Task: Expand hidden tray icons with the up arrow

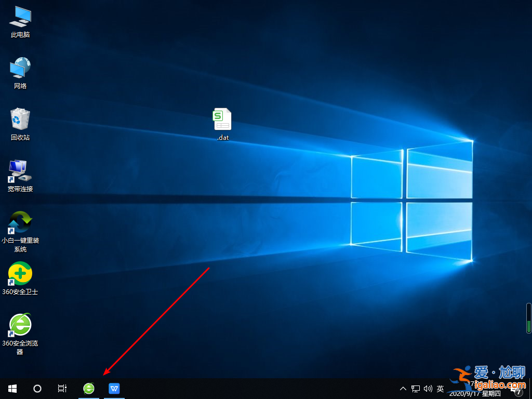Action: (x=404, y=388)
